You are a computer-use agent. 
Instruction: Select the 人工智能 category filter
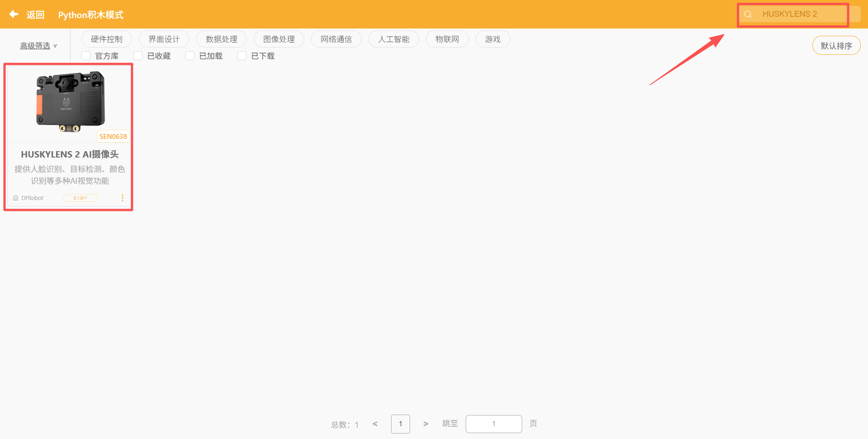[x=393, y=39]
